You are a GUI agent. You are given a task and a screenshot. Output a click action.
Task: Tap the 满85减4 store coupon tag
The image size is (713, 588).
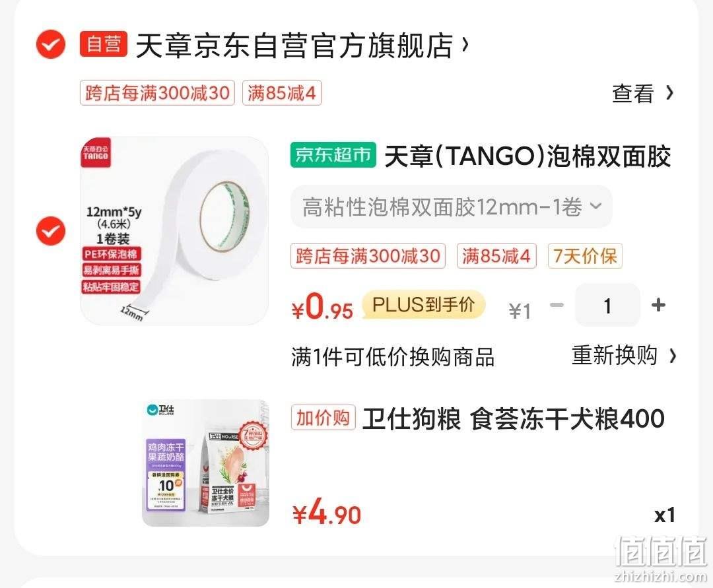click(x=282, y=92)
